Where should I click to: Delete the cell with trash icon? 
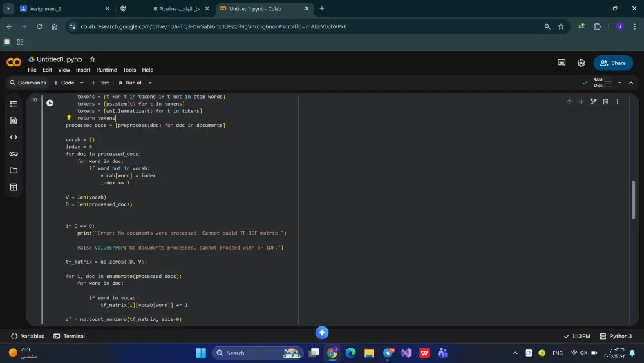coord(605,101)
